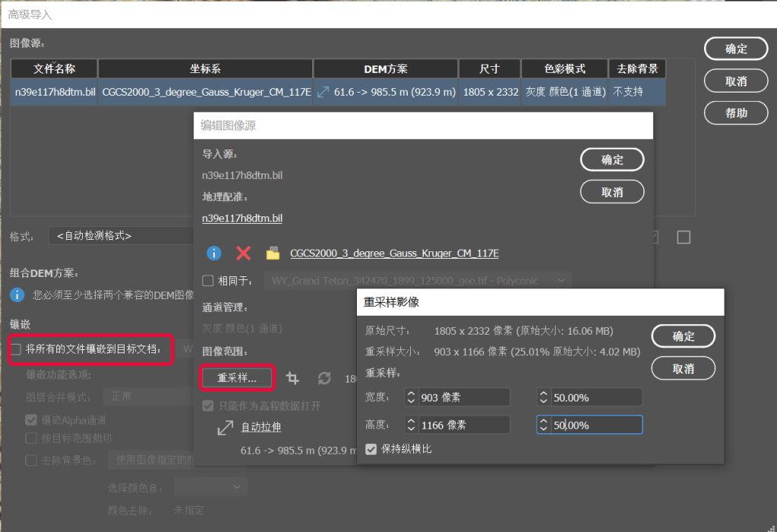This screenshot has width=777, height=532.
Task: Click the 重采样... button
Action: 237,377
